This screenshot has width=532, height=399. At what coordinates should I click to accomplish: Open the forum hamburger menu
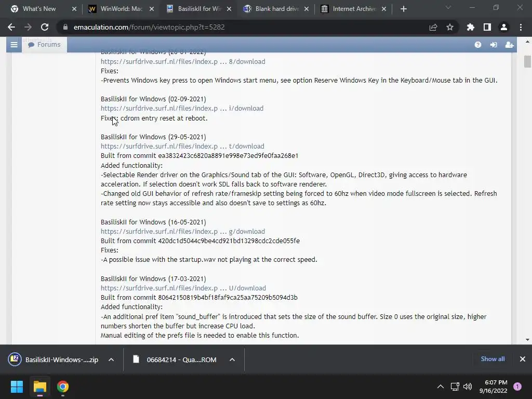(x=14, y=45)
